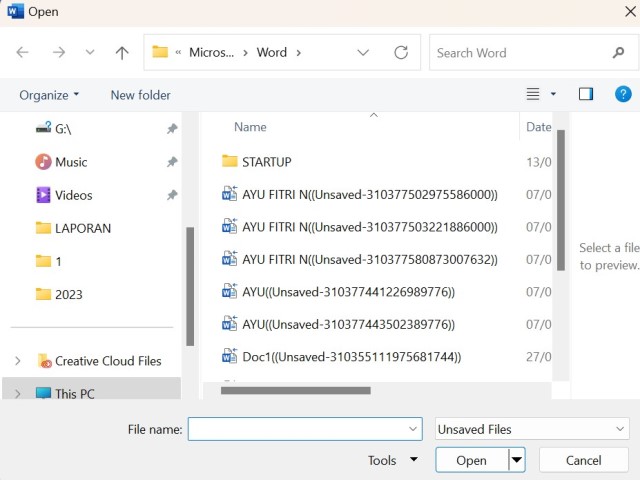Click the pin icon beside Videos
The image size is (640, 480).
[172, 195]
